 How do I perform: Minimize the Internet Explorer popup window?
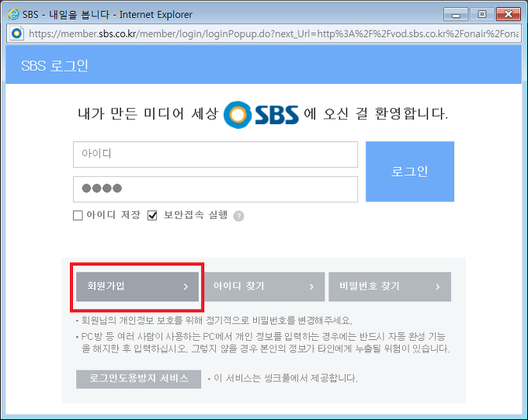(x=456, y=15)
